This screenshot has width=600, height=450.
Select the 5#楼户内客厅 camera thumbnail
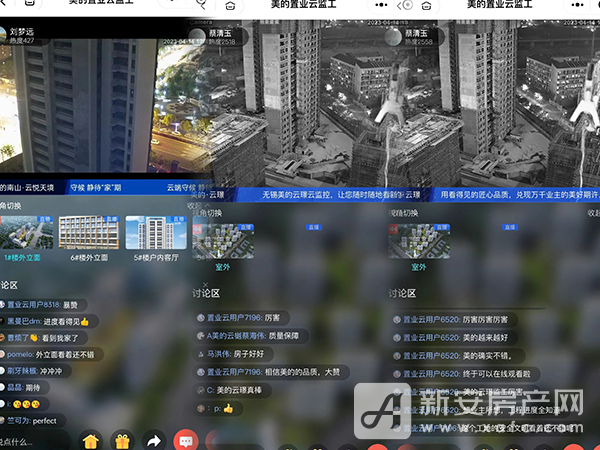pos(156,233)
